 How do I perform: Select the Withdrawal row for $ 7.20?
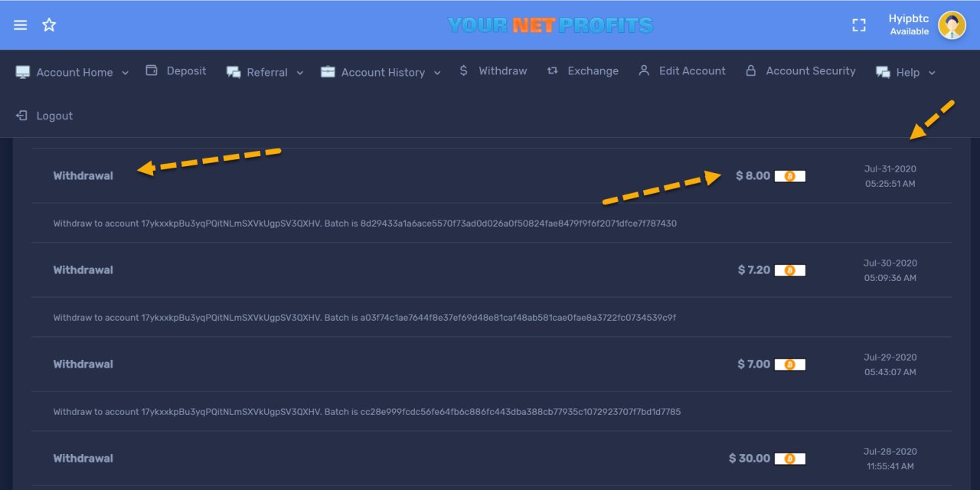pos(492,269)
